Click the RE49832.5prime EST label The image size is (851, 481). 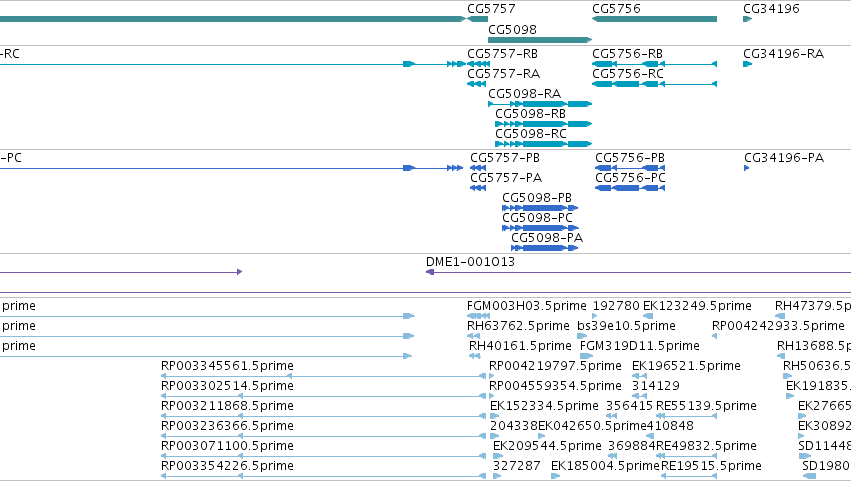706,446
